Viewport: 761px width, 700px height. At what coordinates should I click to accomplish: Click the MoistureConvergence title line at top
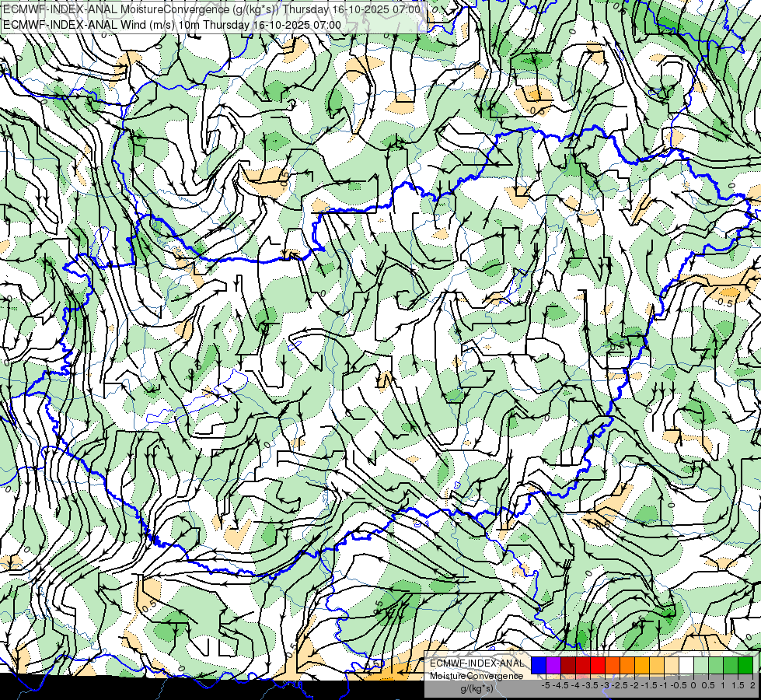[x=211, y=9]
